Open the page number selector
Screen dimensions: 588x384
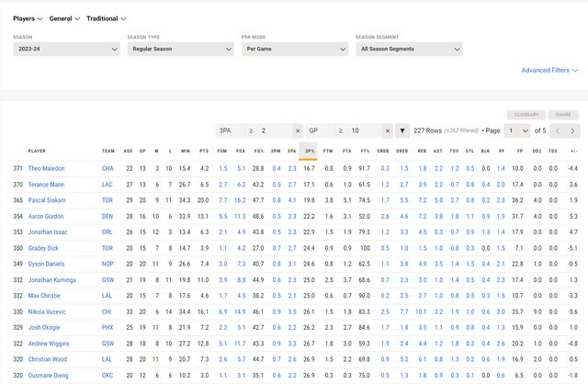point(520,130)
